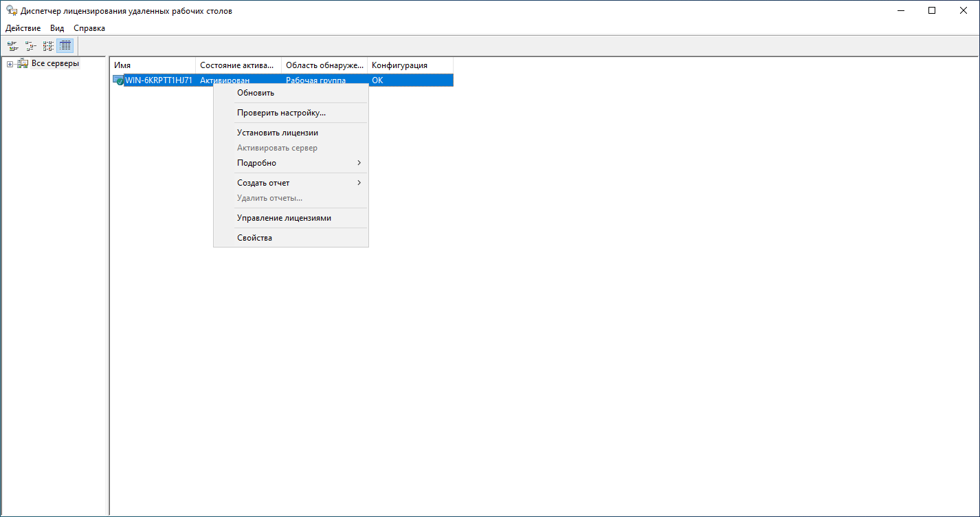Close the licensing manager window
This screenshot has height=517, width=980.
964,11
